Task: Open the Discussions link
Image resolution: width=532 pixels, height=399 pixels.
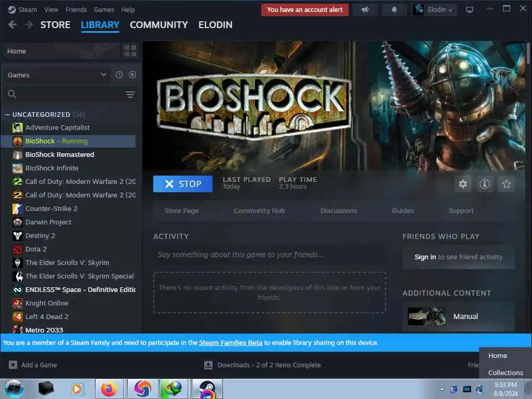Action: pos(339,211)
